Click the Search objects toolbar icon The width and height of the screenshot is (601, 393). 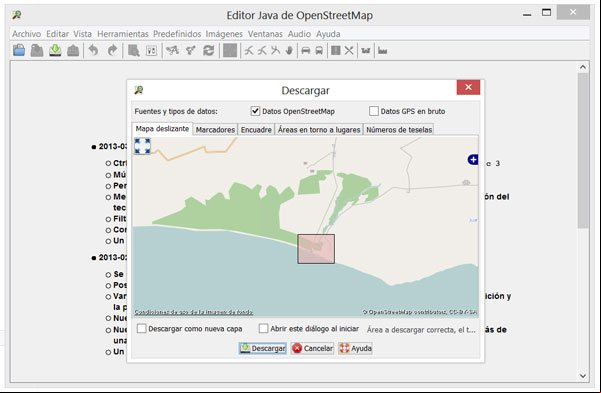133,50
